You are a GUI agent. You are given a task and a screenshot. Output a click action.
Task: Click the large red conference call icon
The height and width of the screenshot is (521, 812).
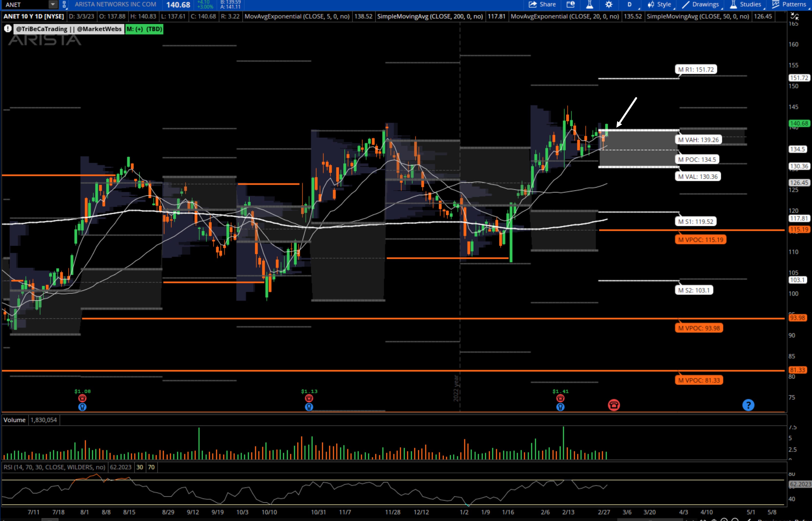click(614, 405)
